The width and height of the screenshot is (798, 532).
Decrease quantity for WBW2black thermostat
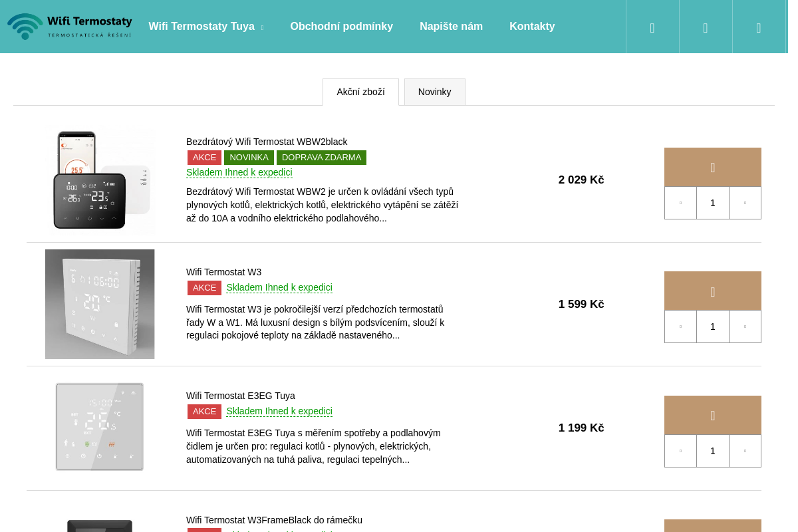680,203
